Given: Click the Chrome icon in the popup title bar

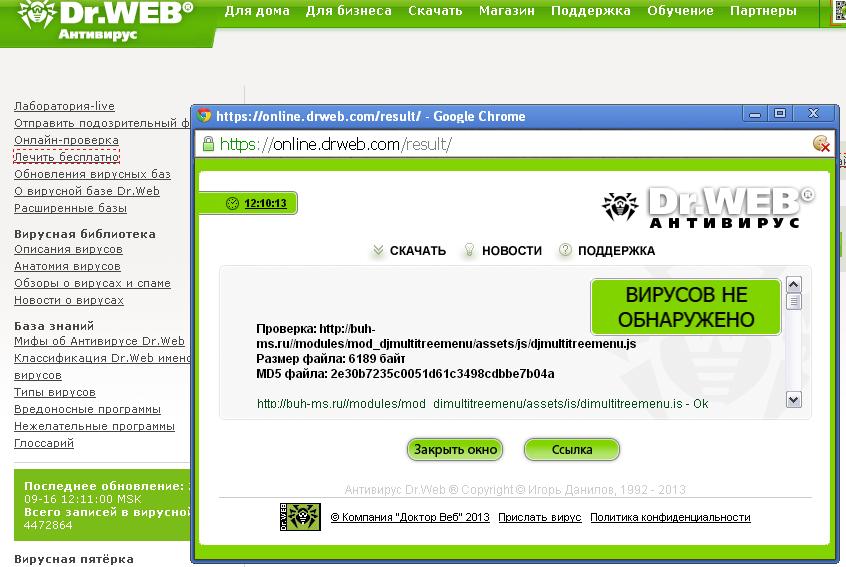Looking at the screenshot, I should pyautogui.click(x=204, y=115).
